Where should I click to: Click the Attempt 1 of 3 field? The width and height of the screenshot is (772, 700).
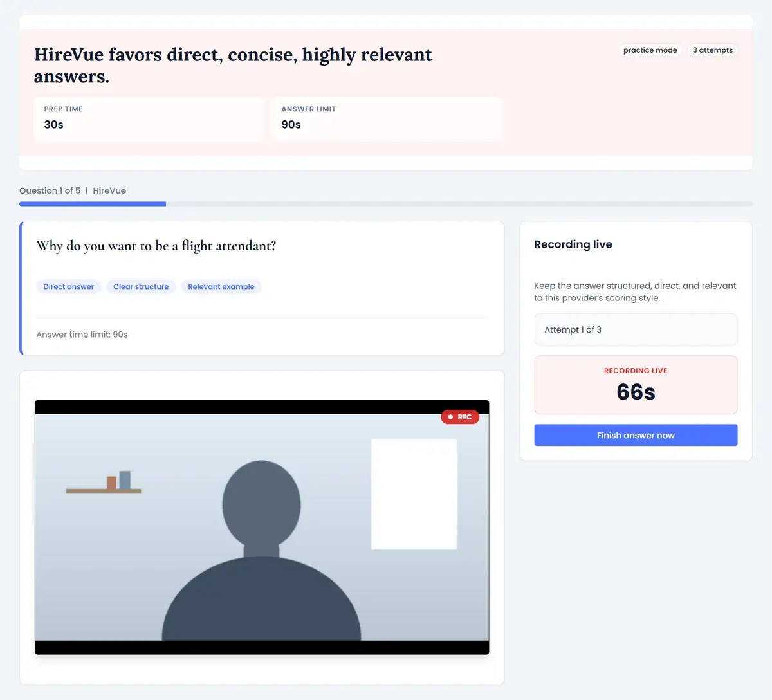pos(636,329)
